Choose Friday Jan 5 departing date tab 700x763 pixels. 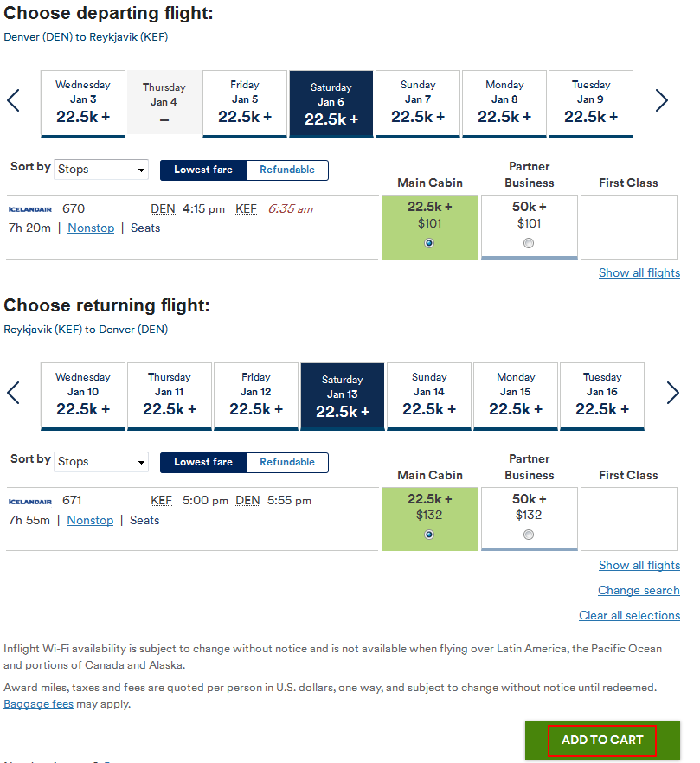click(244, 104)
